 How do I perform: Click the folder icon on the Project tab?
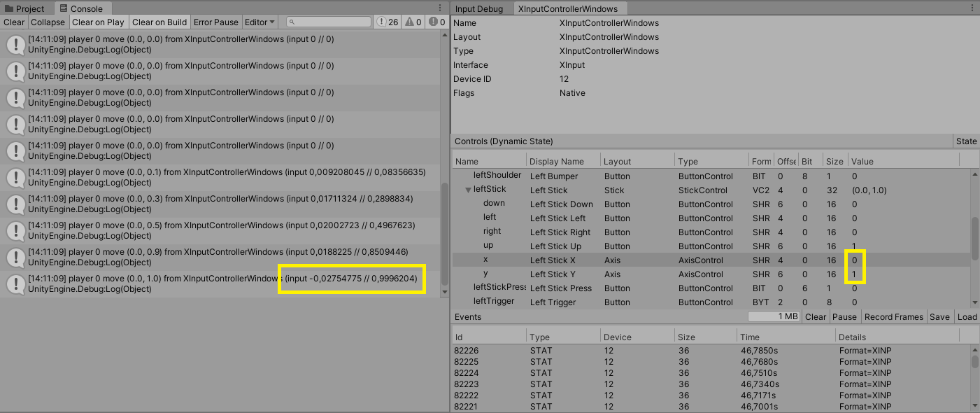pos(8,8)
